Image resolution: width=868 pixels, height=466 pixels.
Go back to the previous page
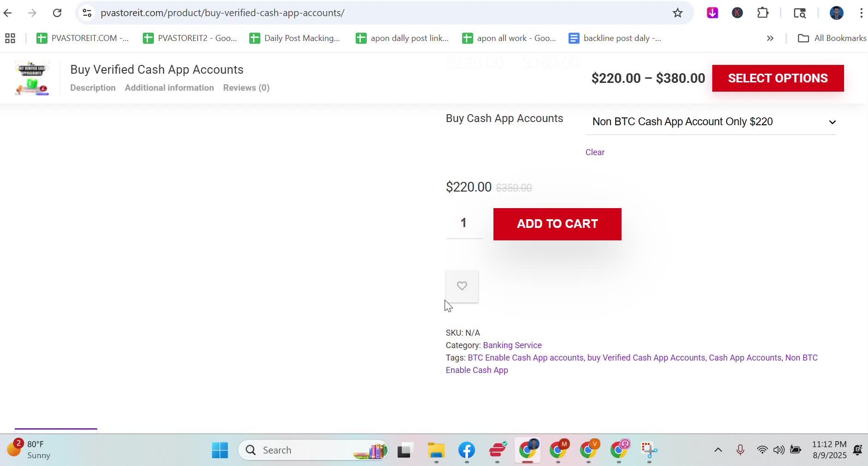[8, 13]
